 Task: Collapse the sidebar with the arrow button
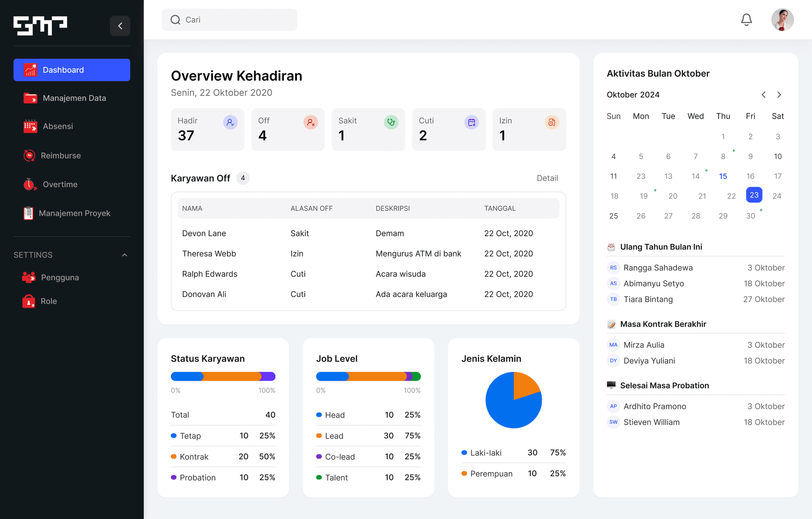tap(120, 26)
